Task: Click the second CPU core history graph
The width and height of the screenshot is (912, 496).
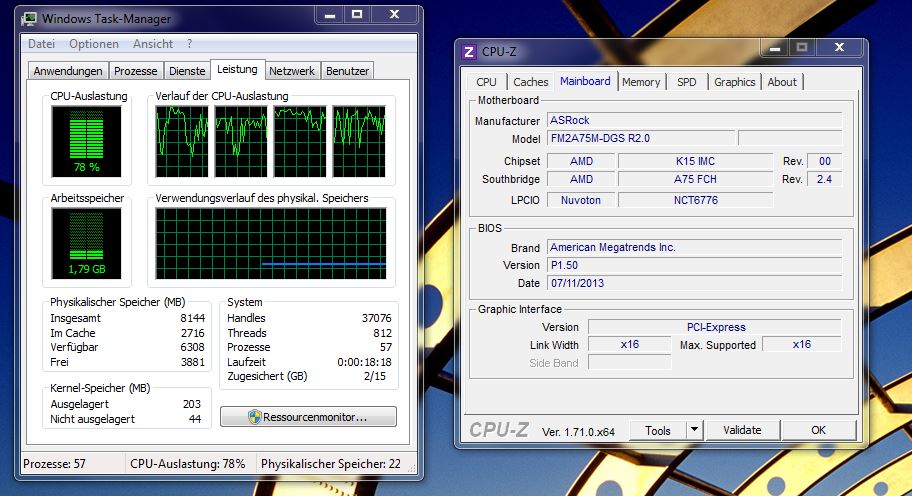Action: click(x=241, y=141)
